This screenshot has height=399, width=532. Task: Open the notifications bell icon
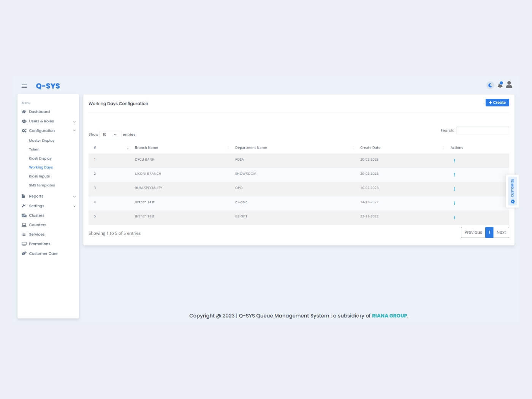[500, 85]
